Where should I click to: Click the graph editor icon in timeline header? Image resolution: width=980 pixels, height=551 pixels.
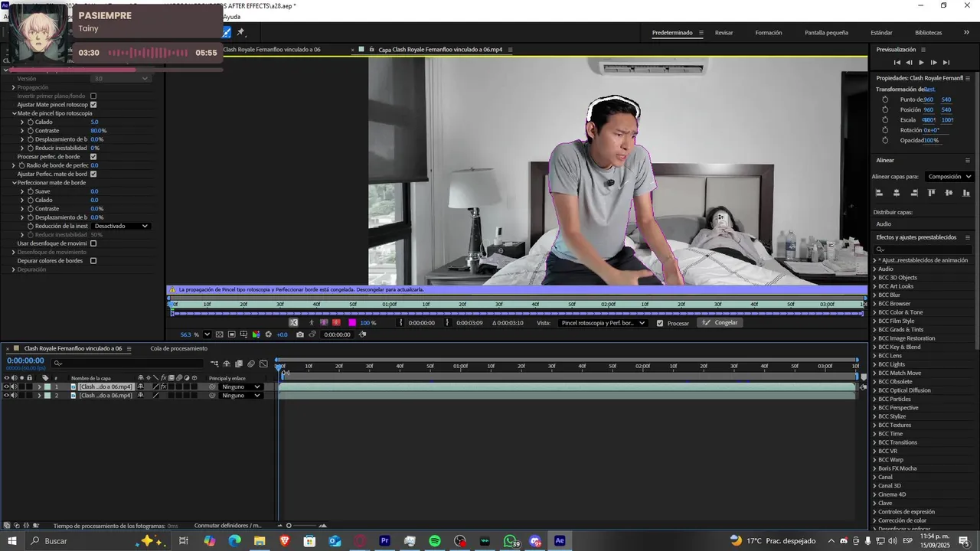coord(263,364)
